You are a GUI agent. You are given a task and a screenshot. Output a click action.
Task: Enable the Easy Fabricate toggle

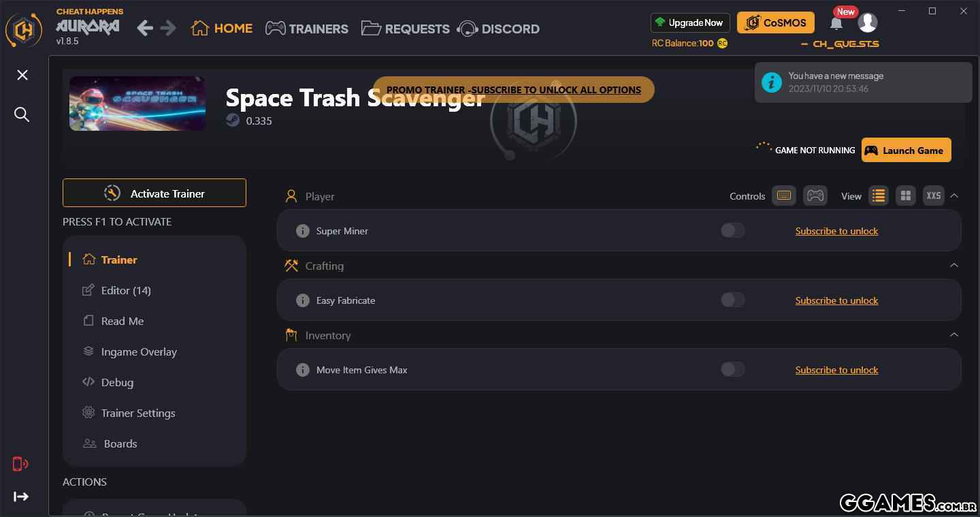[732, 300]
